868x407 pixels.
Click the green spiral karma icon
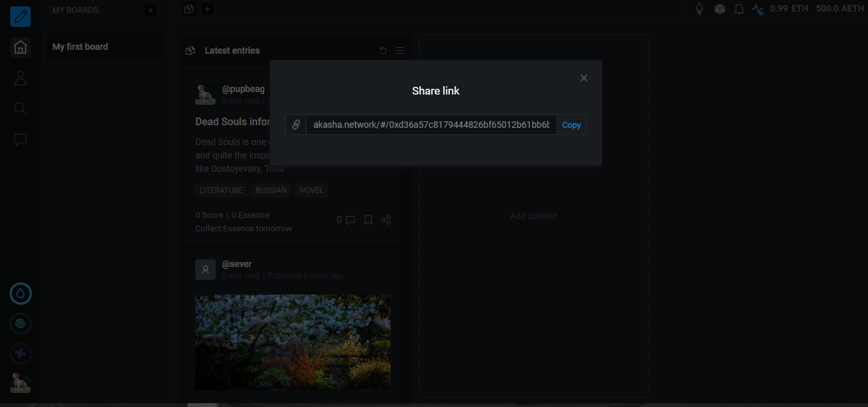pos(20,323)
